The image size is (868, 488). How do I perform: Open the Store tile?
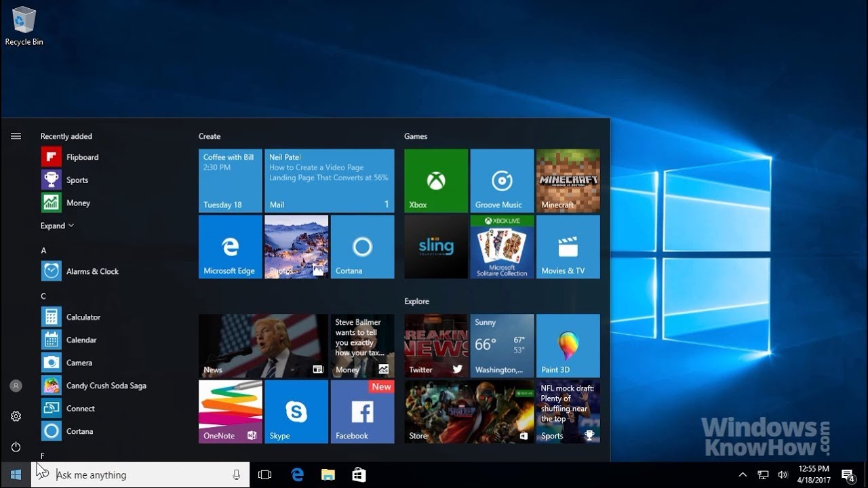469,411
